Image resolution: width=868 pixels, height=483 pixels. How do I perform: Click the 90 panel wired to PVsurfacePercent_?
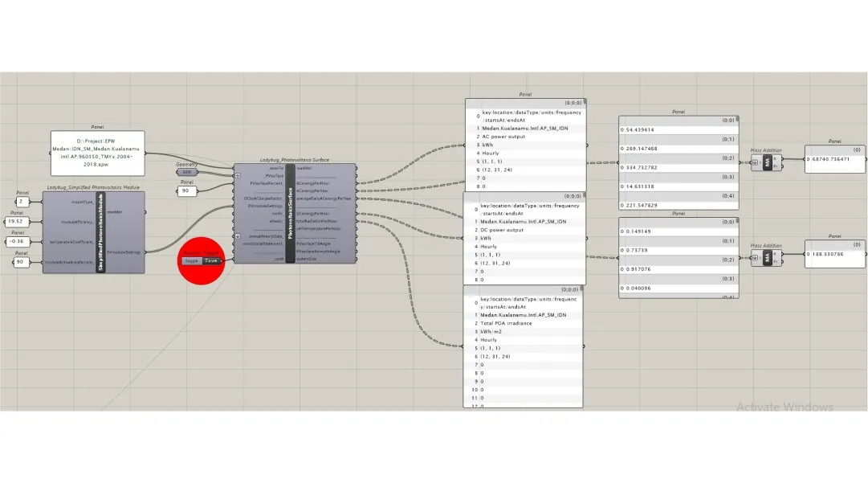tap(186, 190)
